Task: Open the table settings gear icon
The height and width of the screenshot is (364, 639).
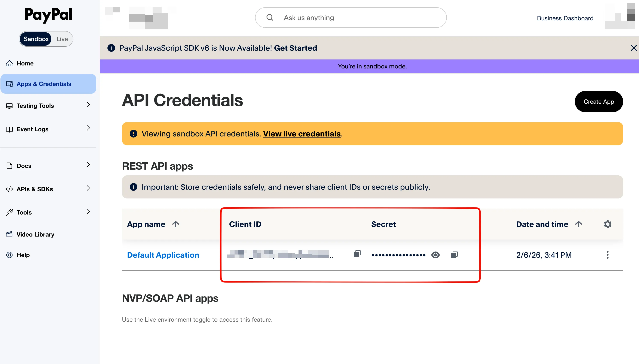Action: 608,224
